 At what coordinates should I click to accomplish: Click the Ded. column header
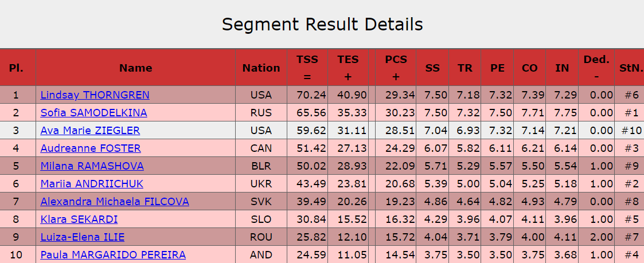tap(596, 60)
